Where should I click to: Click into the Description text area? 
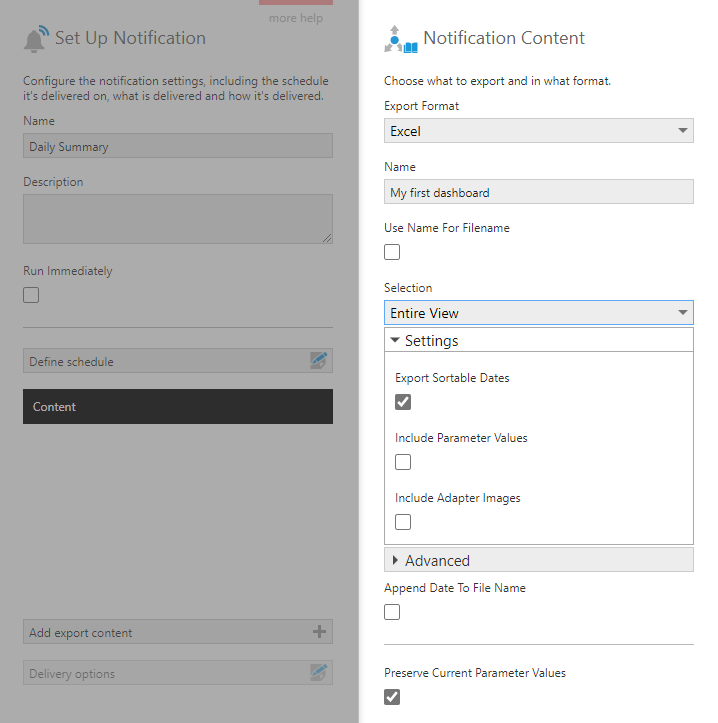point(178,218)
